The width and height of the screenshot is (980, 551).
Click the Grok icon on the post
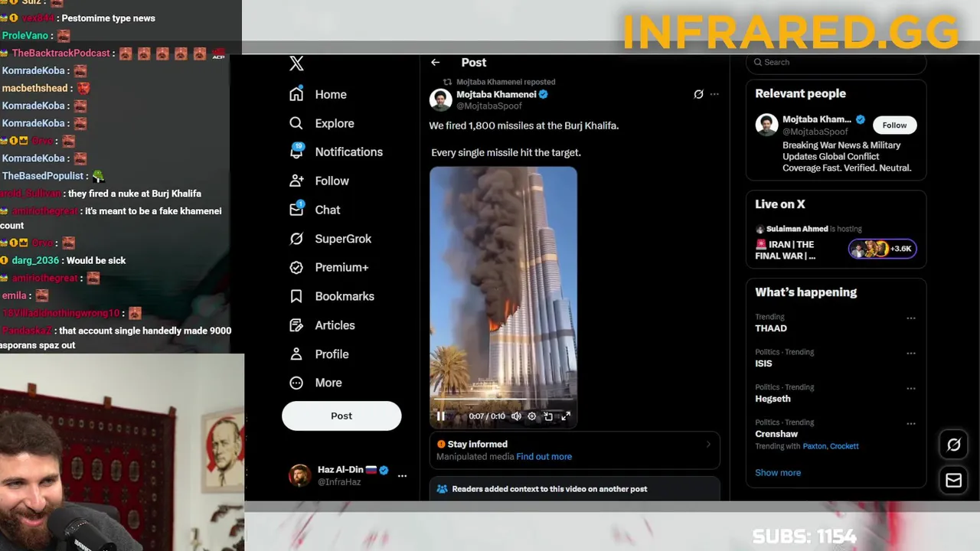point(698,94)
